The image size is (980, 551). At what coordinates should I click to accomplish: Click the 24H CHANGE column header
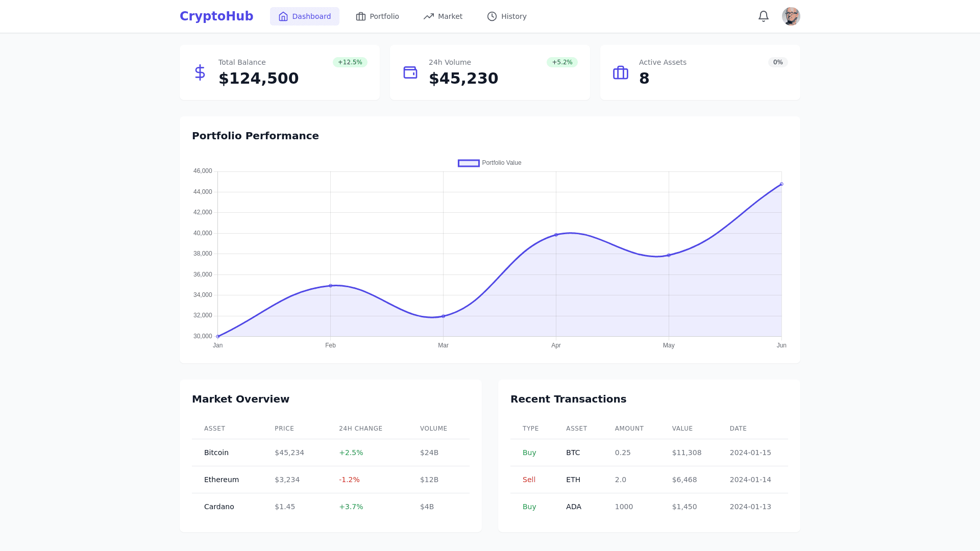[360, 429]
